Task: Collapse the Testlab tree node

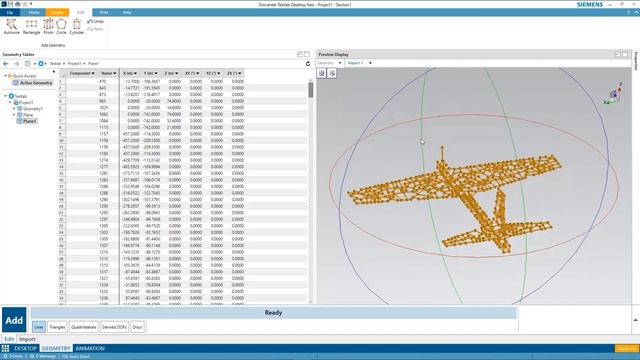Action: pos(6,96)
